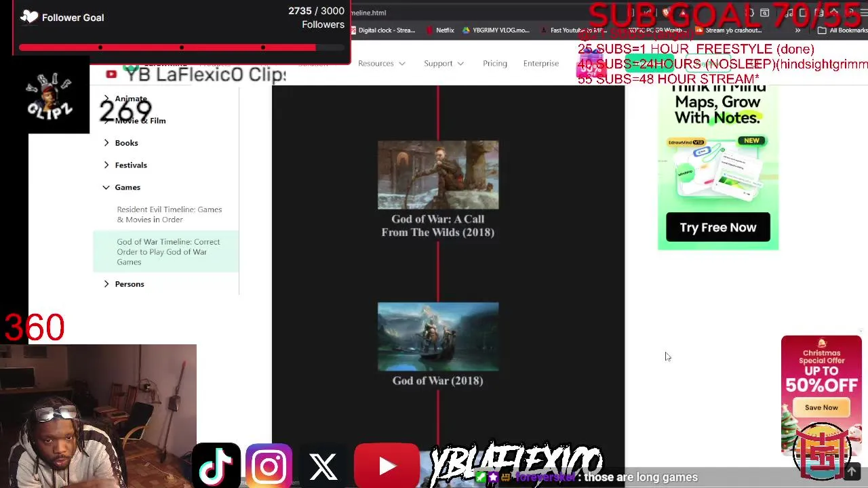Click the A Call From The Wilds thumbnail
The width and height of the screenshot is (868, 488).
pos(438,175)
